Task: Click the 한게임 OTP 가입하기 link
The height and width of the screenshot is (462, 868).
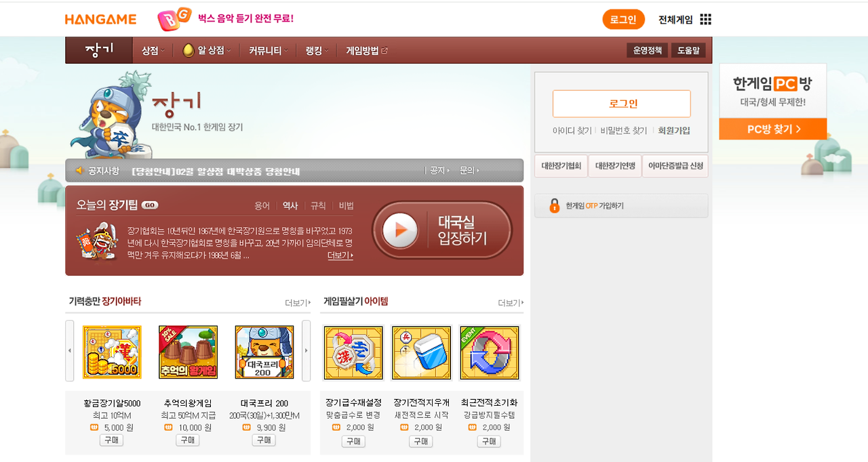Action: coord(621,205)
